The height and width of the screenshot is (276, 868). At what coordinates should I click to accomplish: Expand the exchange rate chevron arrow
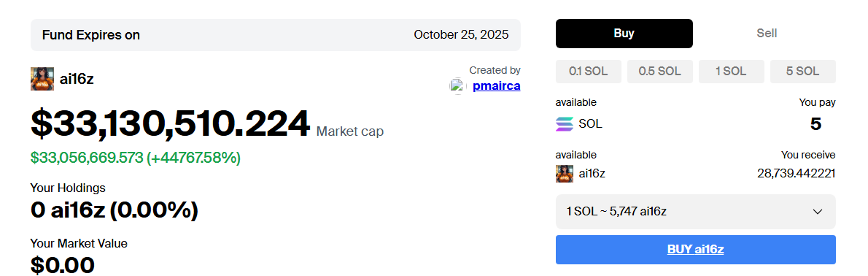tap(817, 212)
